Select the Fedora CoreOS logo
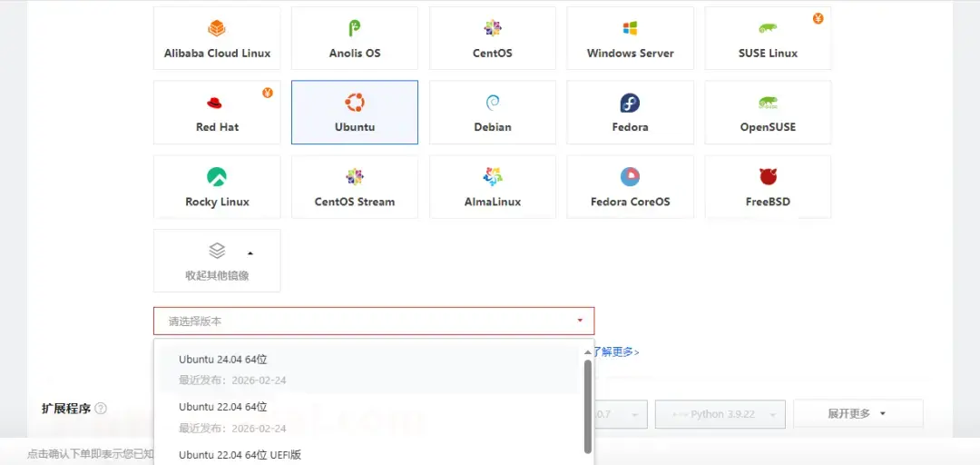 pyautogui.click(x=630, y=177)
